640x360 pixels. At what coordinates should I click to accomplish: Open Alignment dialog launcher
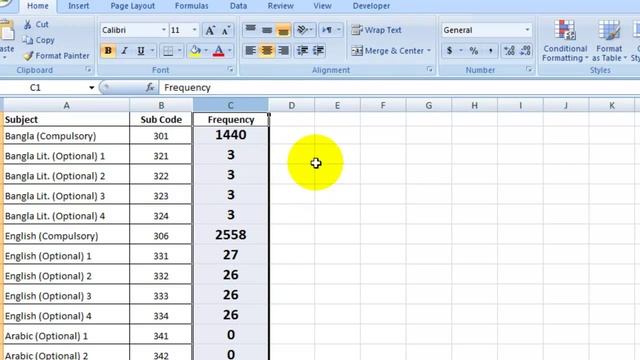point(429,69)
